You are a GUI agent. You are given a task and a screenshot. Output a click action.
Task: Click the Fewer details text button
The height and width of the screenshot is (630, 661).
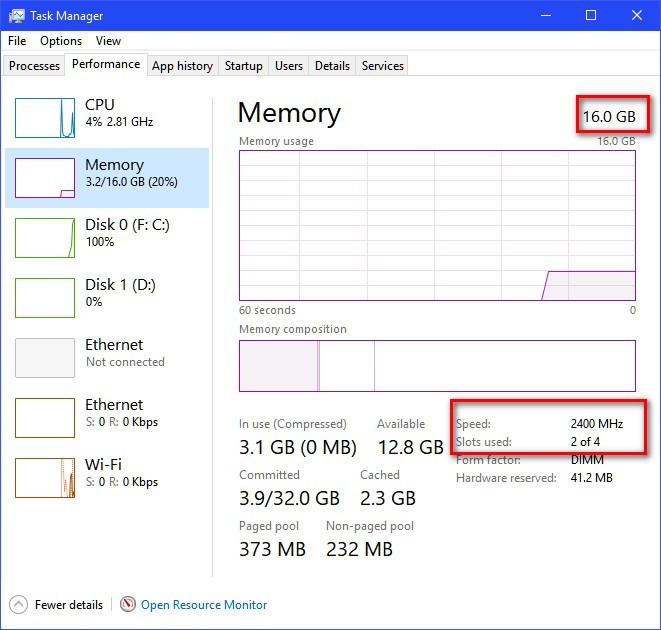tap(69, 605)
